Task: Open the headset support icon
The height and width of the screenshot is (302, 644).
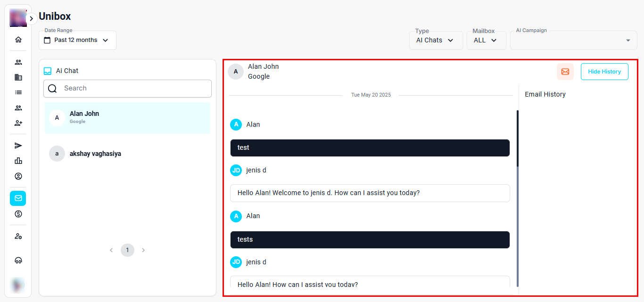Action: click(x=18, y=260)
